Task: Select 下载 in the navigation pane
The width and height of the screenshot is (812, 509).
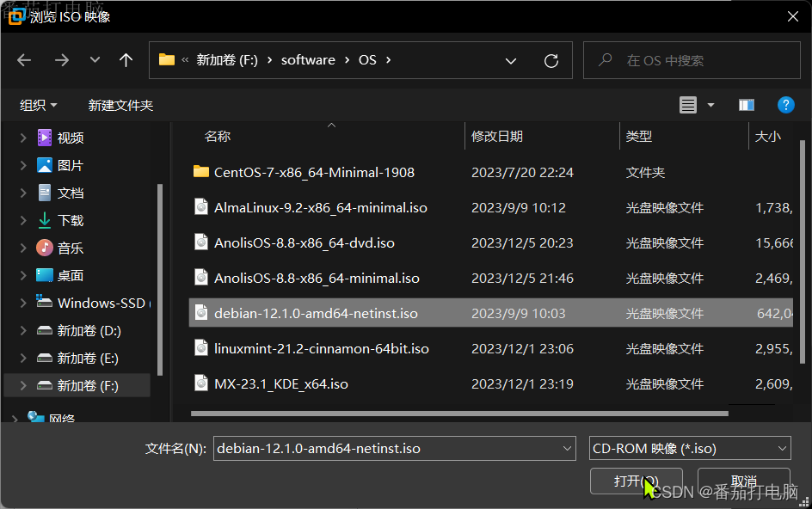Action: [x=71, y=220]
